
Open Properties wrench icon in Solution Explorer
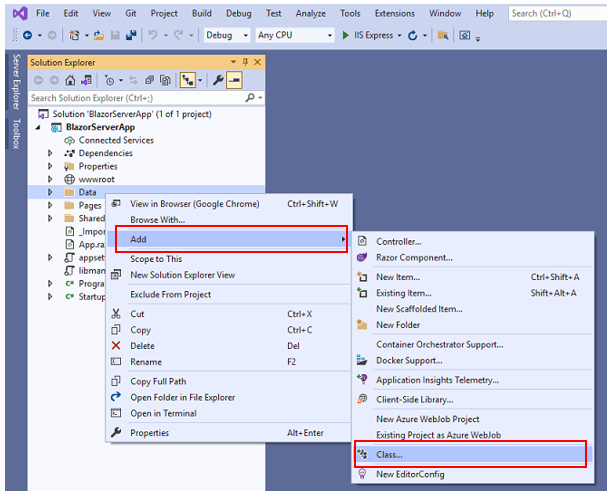[x=218, y=81]
